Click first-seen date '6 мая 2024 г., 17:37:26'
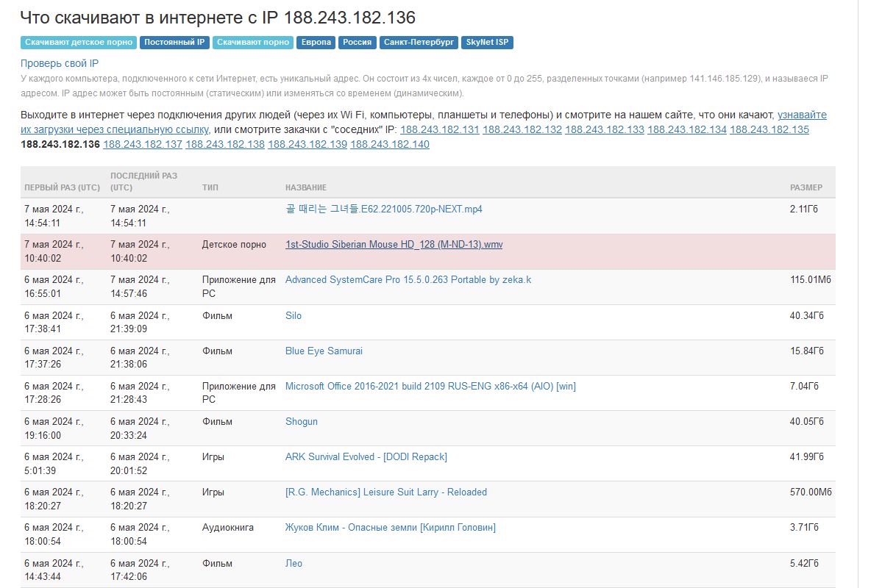 (54, 357)
